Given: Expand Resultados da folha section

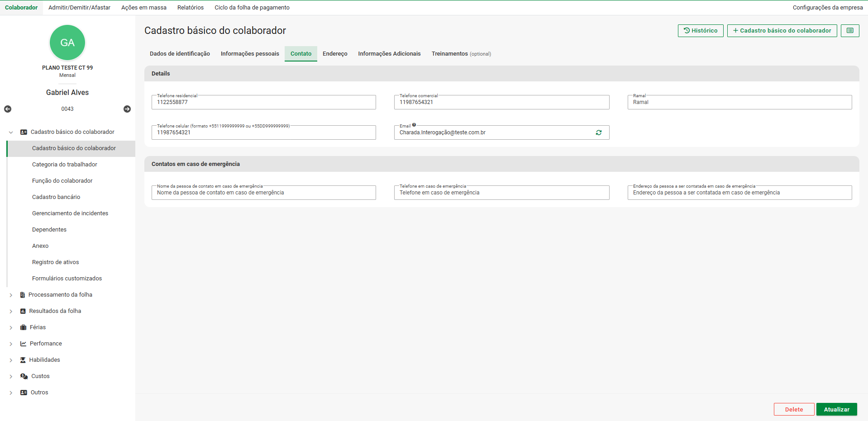Looking at the screenshot, I should pos(11,312).
